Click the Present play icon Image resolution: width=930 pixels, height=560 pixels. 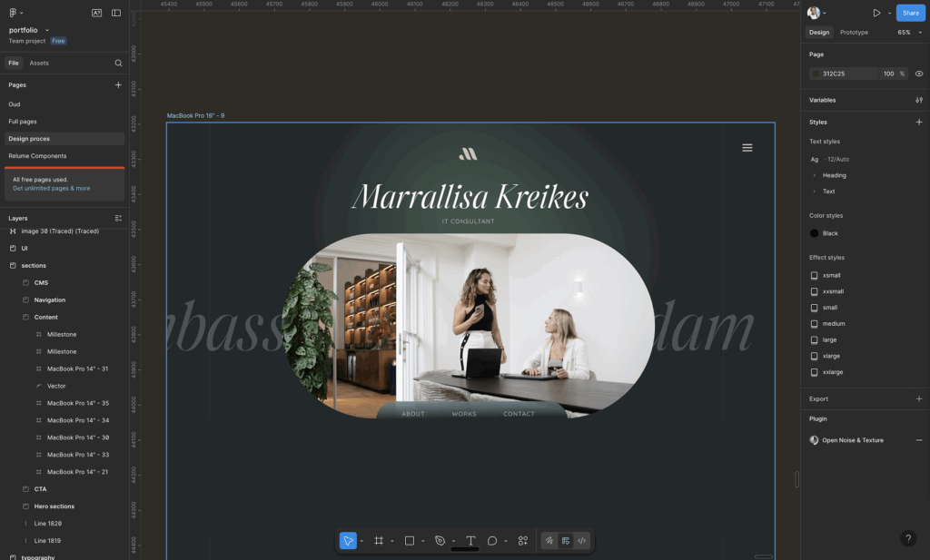pyautogui.click(x=876, y=13)
